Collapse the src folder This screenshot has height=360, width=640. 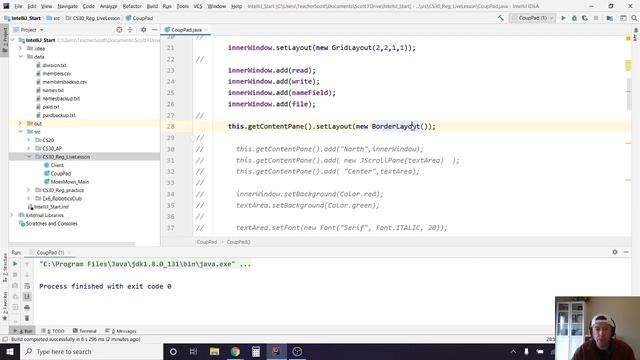[20, 131]
